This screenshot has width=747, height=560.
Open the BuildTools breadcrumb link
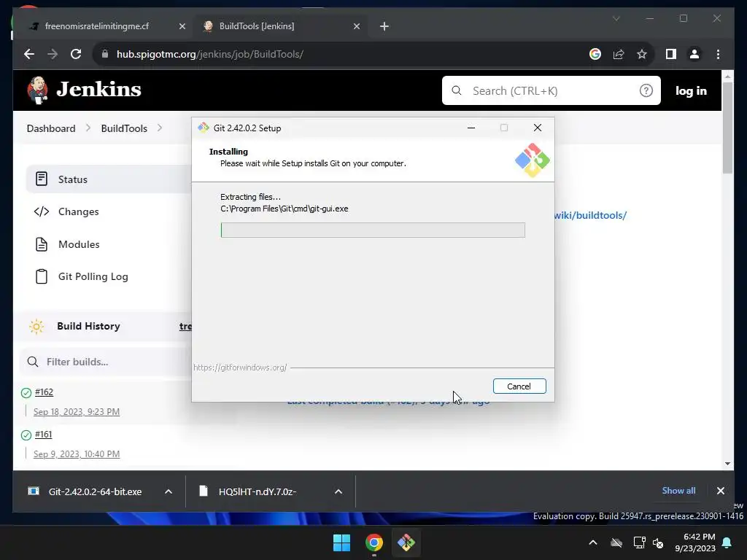(124, 128)
